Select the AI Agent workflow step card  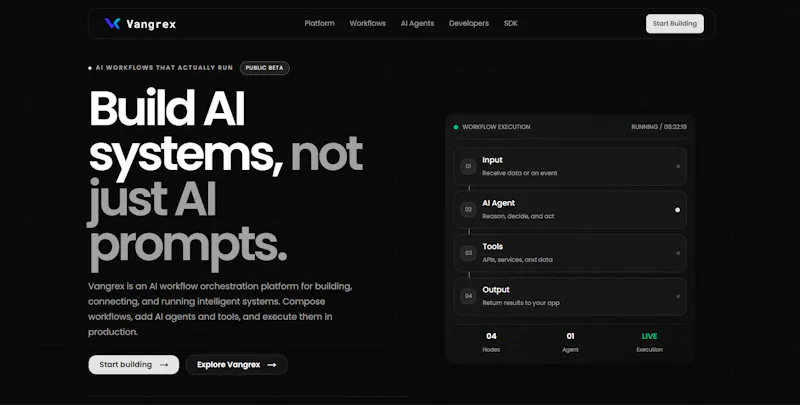pos(570,210)
